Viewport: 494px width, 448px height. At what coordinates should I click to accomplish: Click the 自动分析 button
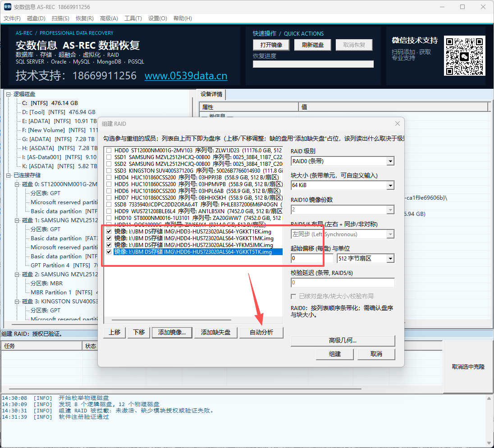click(x=261, y=332)
